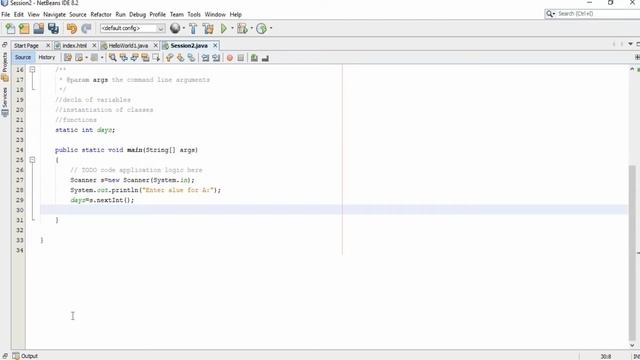Open the Profile Project dropdown arrow
Image resolution: width=640 pixels, height=360 pixels.
coord(271,28)
